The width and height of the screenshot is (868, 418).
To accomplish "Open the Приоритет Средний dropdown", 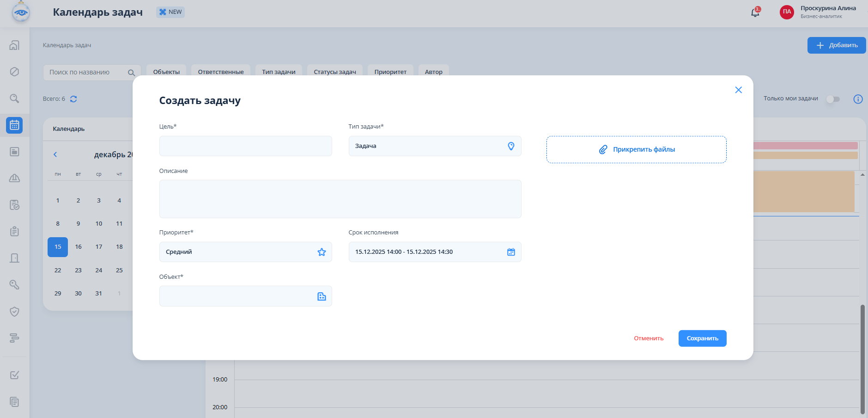I will pos(245,252).
